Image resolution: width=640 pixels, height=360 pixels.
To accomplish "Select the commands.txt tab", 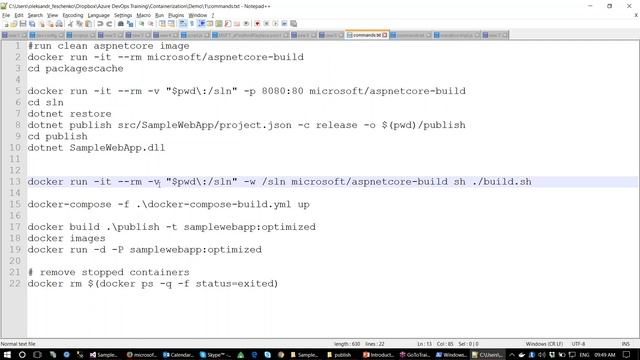I will tap(367, 35).
